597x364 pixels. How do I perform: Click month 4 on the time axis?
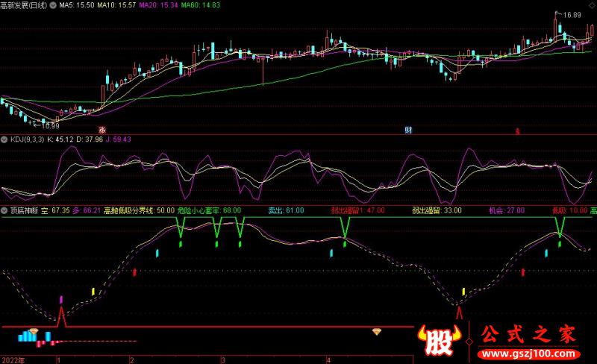(328, 360)
